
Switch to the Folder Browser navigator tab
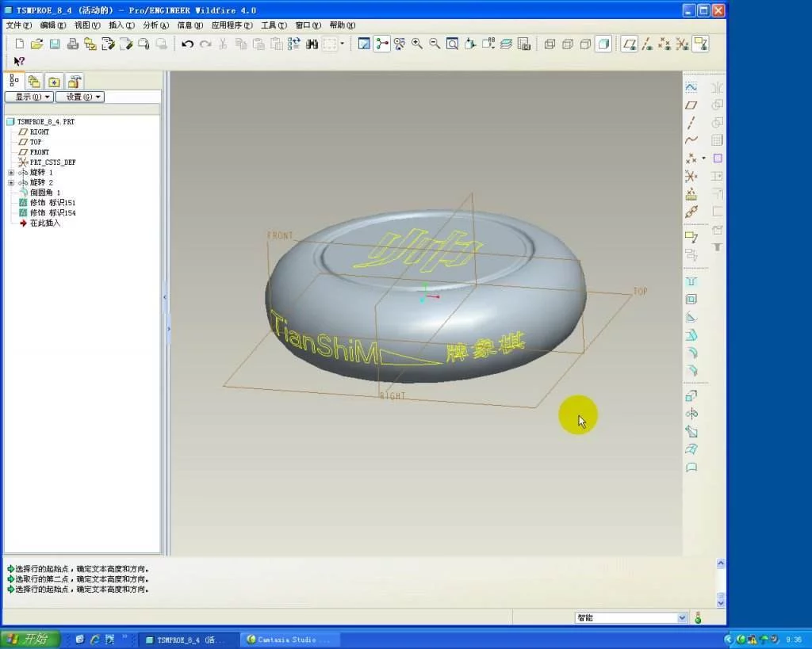(34, 82)
